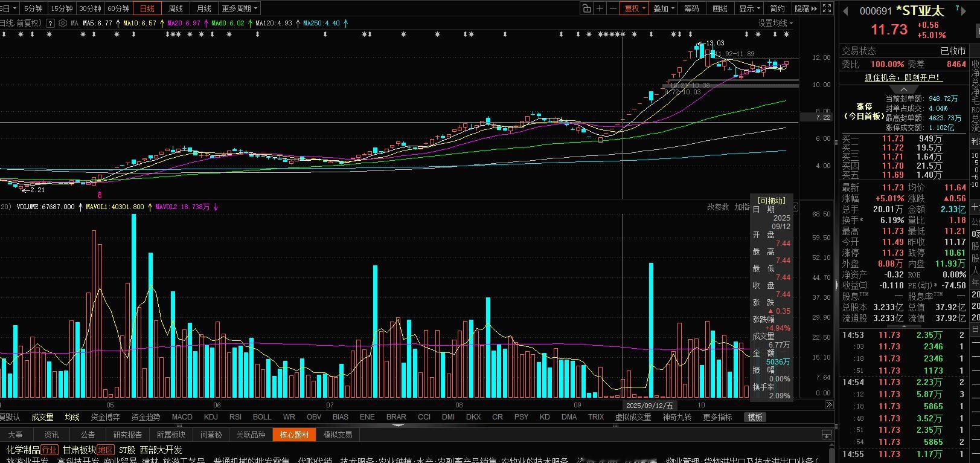
Task: Zoom out chart with the minus icon
Action: click(x=613, y=8)
